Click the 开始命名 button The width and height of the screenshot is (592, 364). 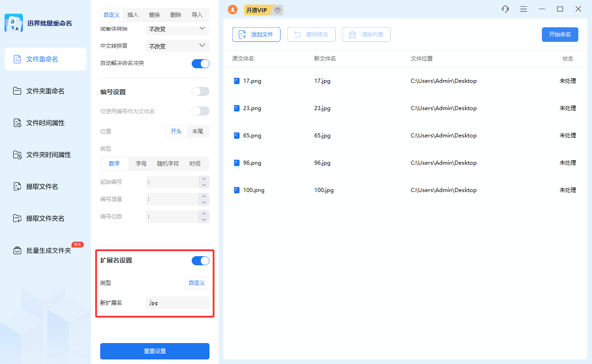coord(560,35)
